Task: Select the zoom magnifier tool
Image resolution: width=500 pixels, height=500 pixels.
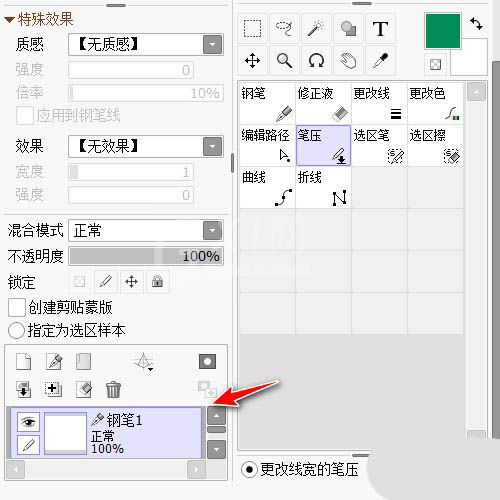Action: point(284,61)
